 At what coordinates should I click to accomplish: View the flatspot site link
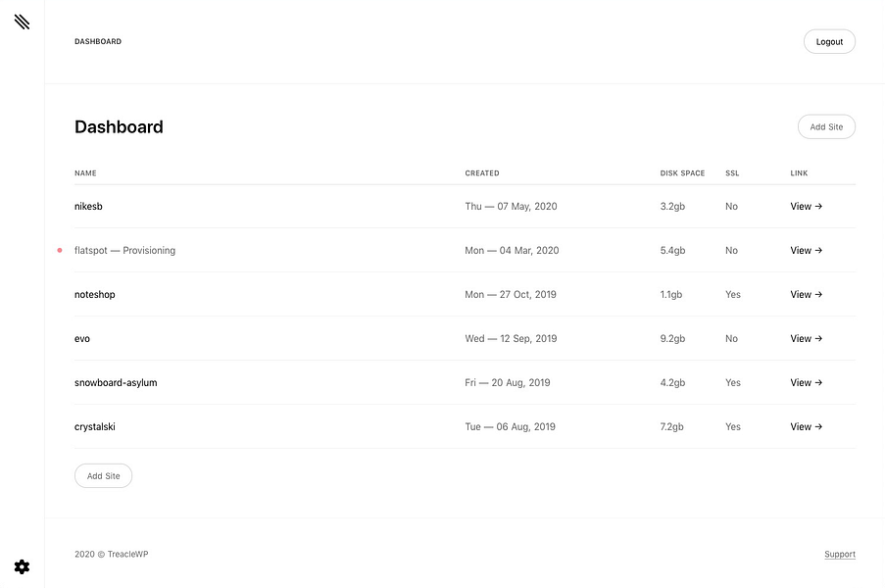pos(806,250)
